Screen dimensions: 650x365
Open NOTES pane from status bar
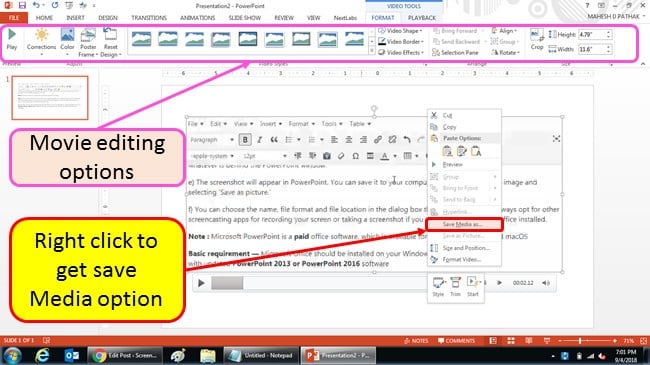click(416, 341)
